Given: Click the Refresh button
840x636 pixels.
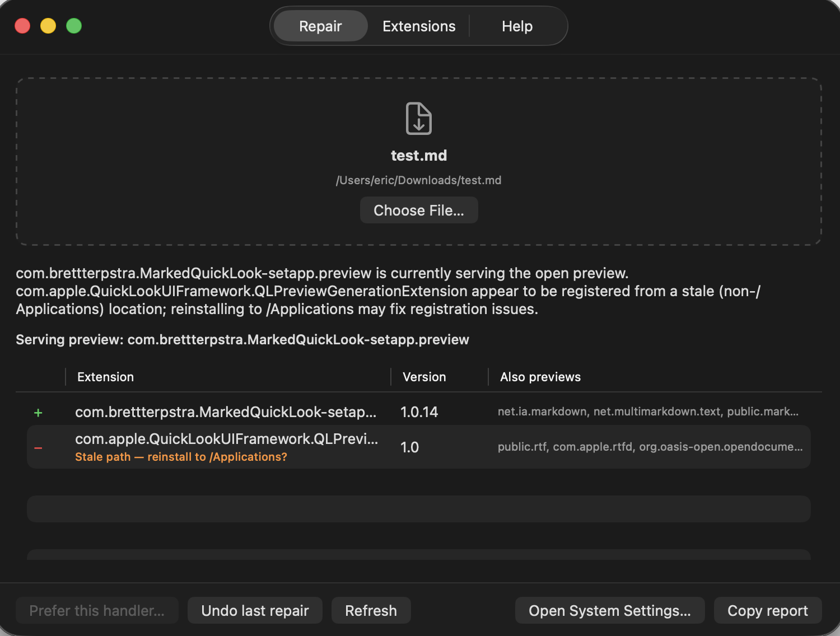Looking at the screenshot, I should 371,610.
